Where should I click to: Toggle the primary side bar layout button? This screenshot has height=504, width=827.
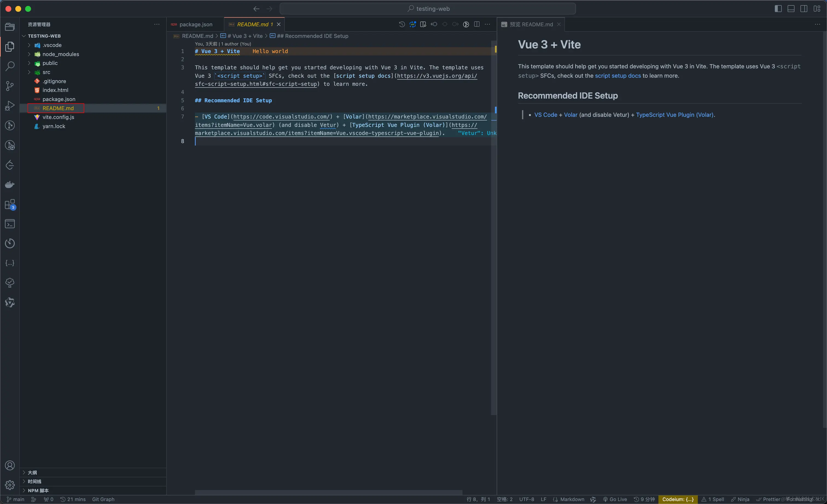click(x=778, y=9)
